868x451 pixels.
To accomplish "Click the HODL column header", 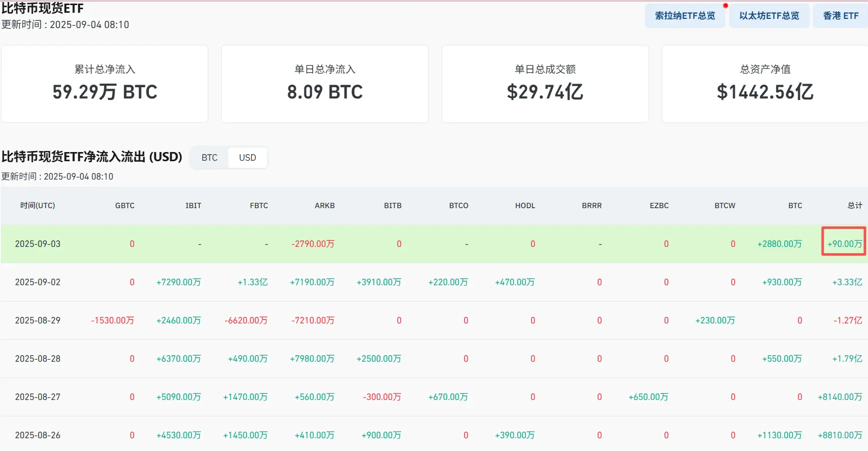I will point(525,206).
